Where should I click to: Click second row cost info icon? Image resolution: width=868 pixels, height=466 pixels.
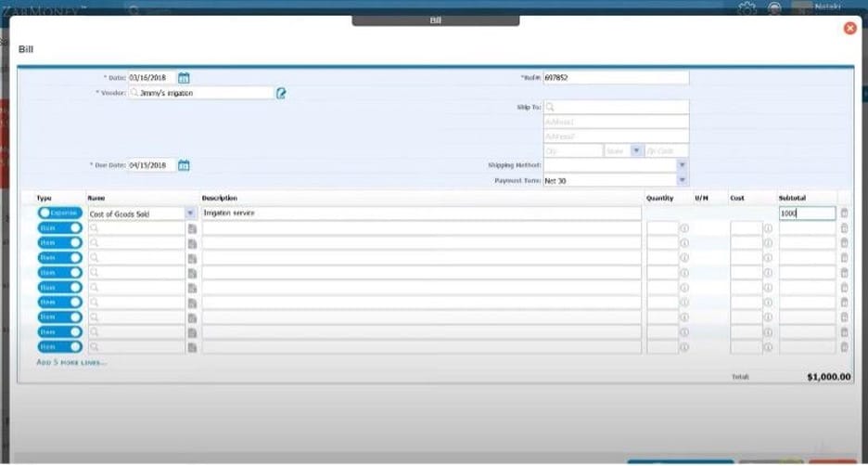[767, 228]
